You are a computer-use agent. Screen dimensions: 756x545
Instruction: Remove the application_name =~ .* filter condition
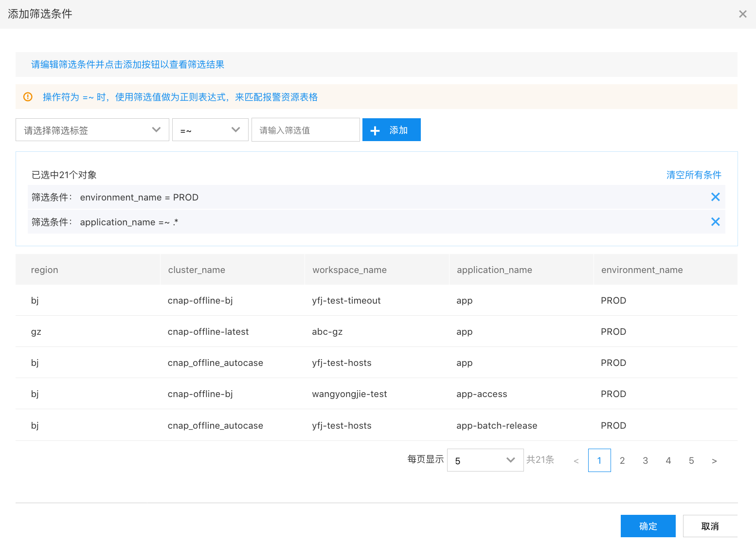pos(715,222)
